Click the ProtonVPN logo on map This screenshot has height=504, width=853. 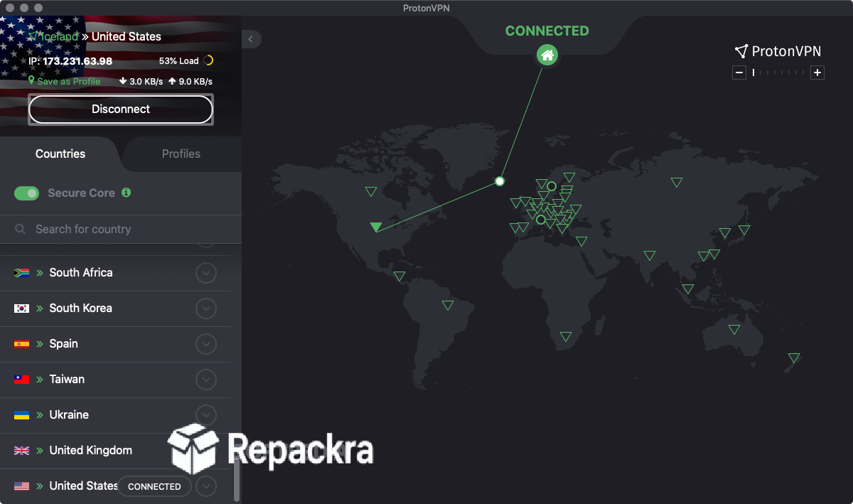click(778, 51)
